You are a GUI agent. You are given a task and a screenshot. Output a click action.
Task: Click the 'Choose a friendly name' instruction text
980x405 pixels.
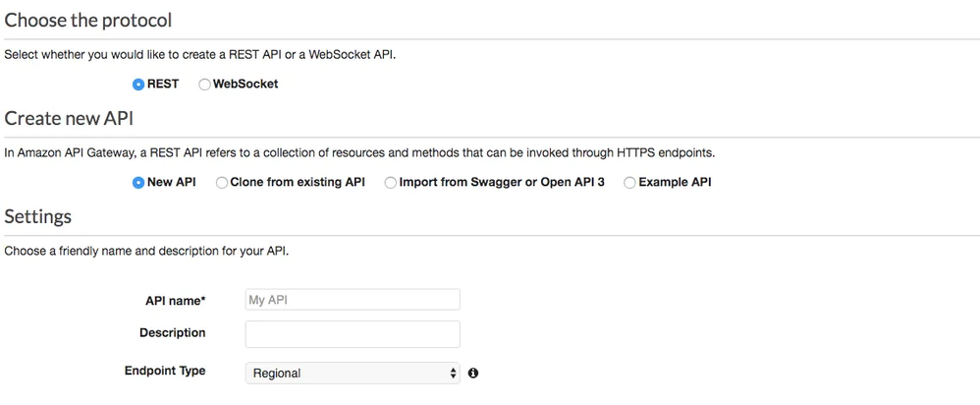tap(146, 251)
